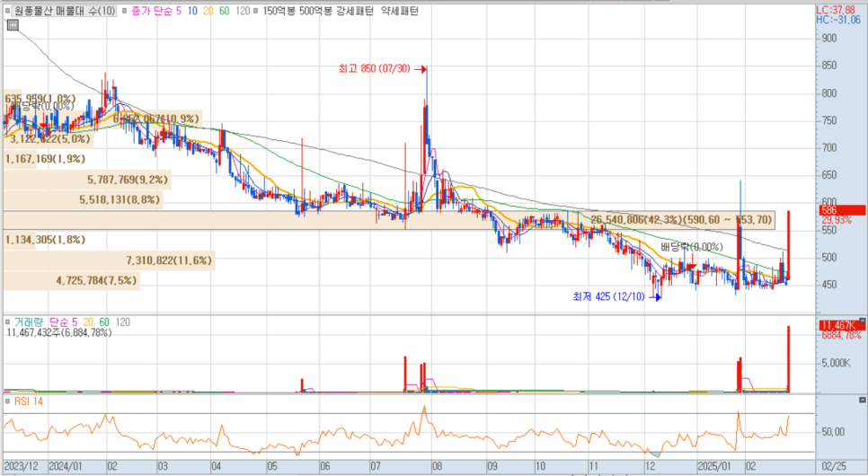Click the 850 price axis label
The image size is (868, 476).
point(829,66)
